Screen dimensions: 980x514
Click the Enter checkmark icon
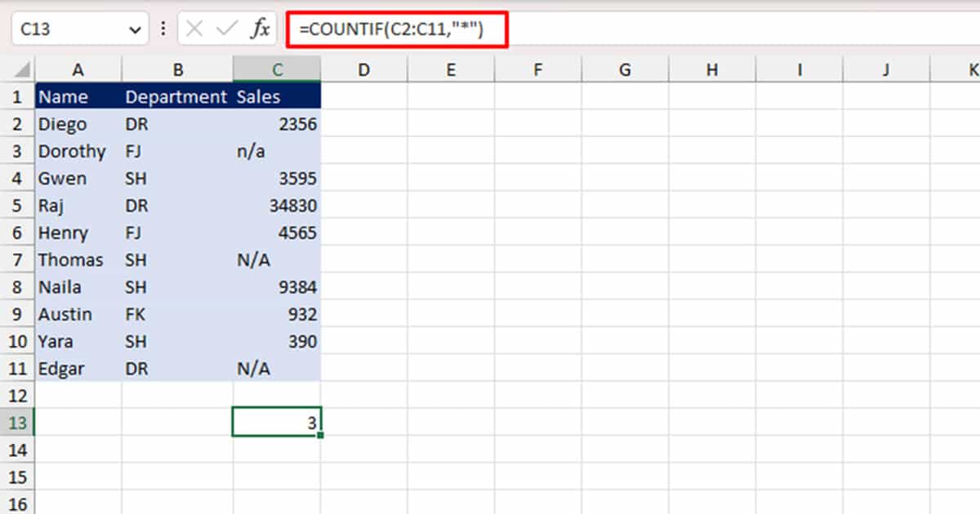(226, 28)
